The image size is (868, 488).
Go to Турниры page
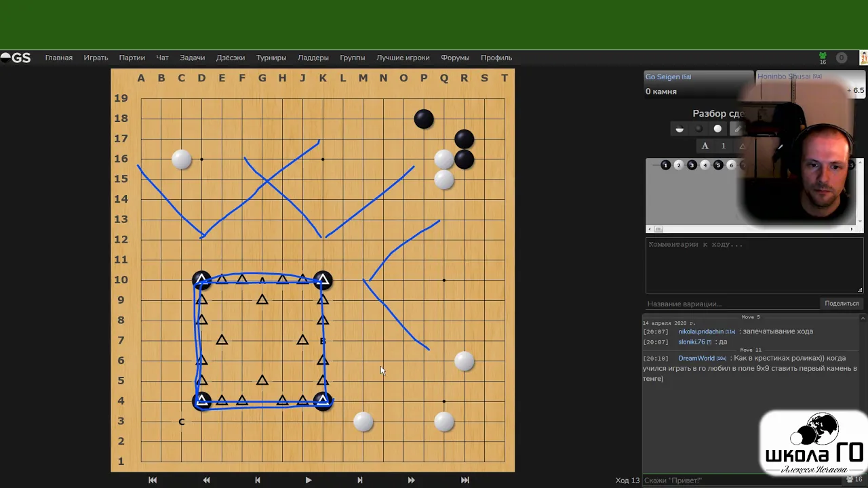coord(271,58)
